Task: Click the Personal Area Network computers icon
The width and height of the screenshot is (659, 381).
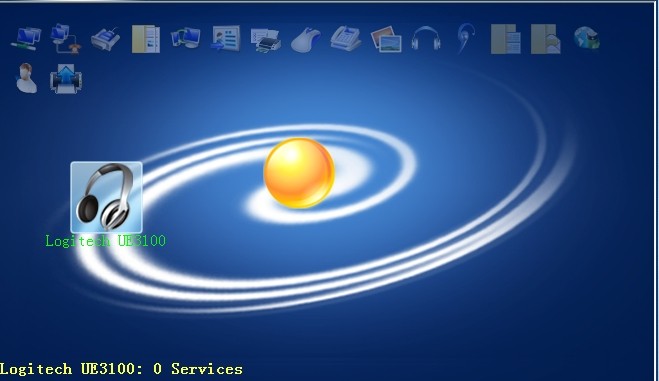Action: (26, 39)
